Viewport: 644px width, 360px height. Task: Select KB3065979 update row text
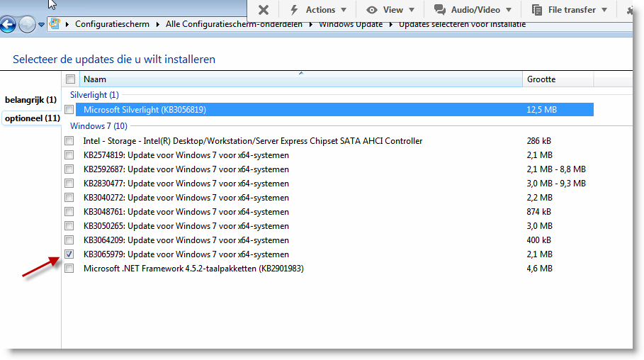[x=186, y=254]
